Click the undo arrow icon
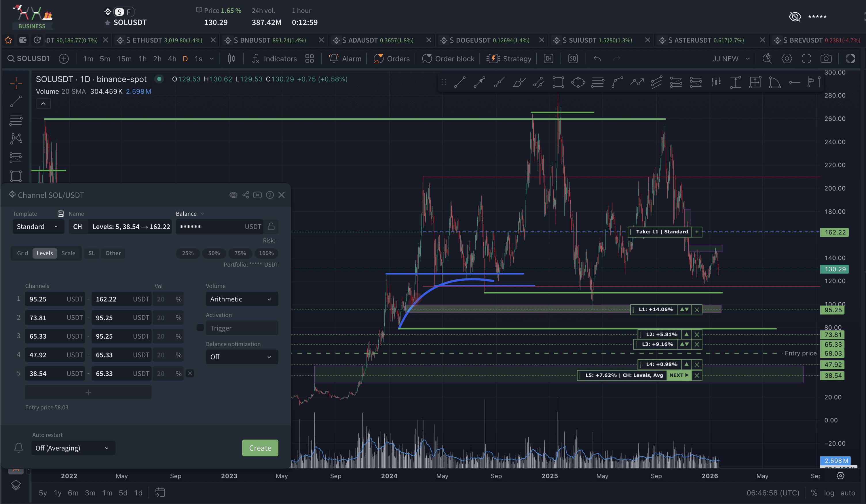This screenshot has height=504, width=866. [x=597, y=59]
